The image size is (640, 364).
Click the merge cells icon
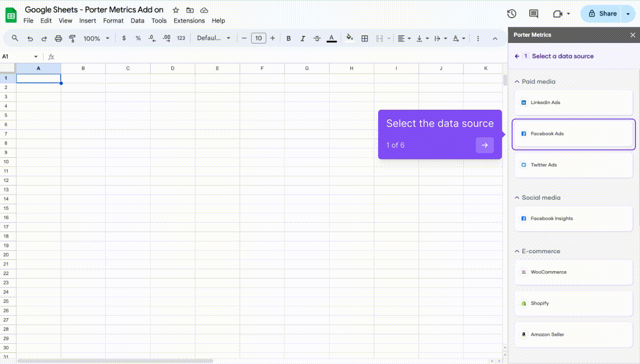[x=381, y=38]
